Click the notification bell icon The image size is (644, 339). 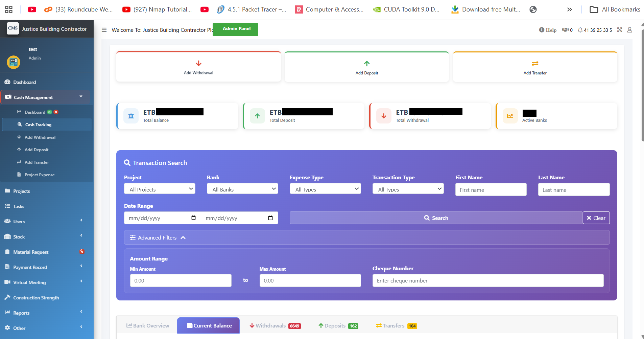coord(580,30)
